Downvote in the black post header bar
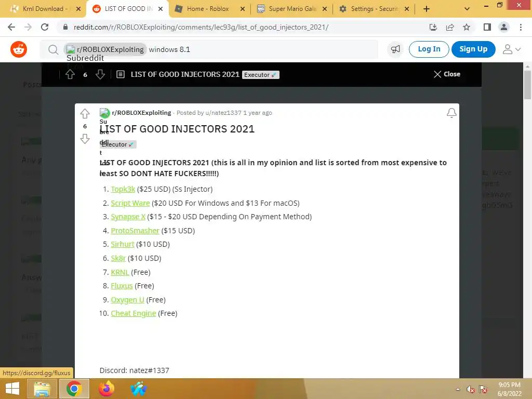 [x=100, y=74]
